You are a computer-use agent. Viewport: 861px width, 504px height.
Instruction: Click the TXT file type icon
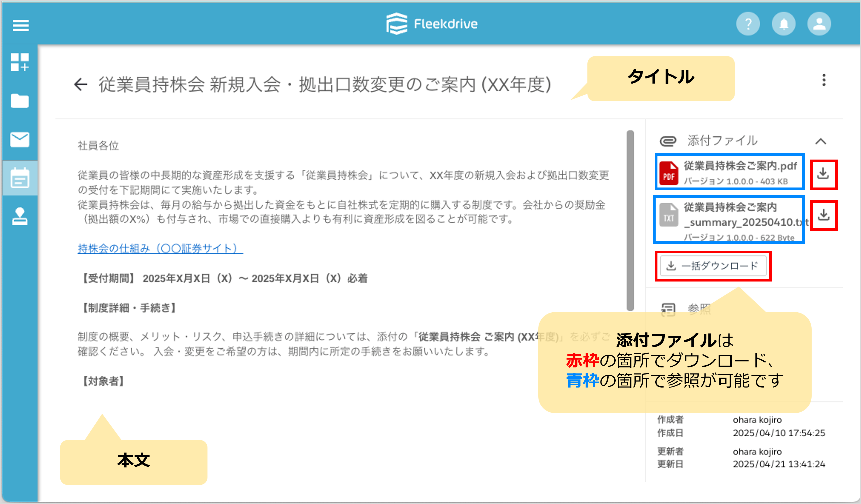[669, 215]
